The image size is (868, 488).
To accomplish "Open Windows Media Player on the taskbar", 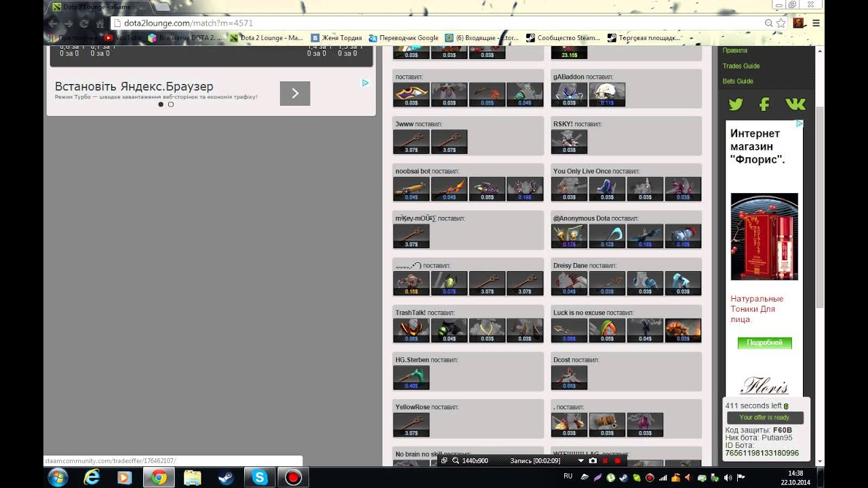I will click(125, 478).
